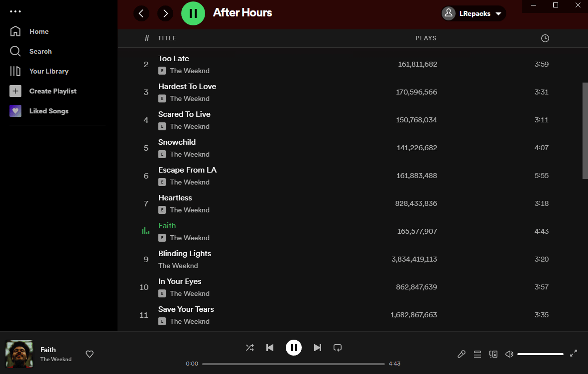The height and width of the screenshot is (374, 588).
Task: Click the Create Playlist plus icon
Action: pyautogui.click(x=15, y=91)
